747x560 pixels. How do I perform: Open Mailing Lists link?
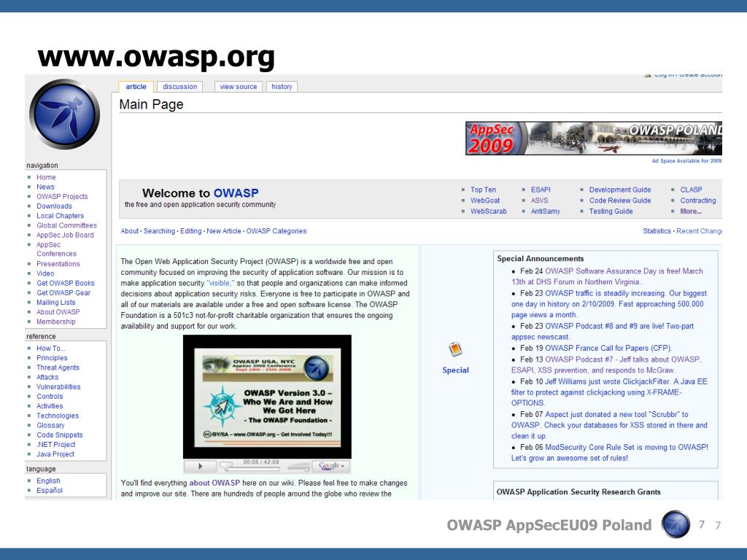point(55,303)
